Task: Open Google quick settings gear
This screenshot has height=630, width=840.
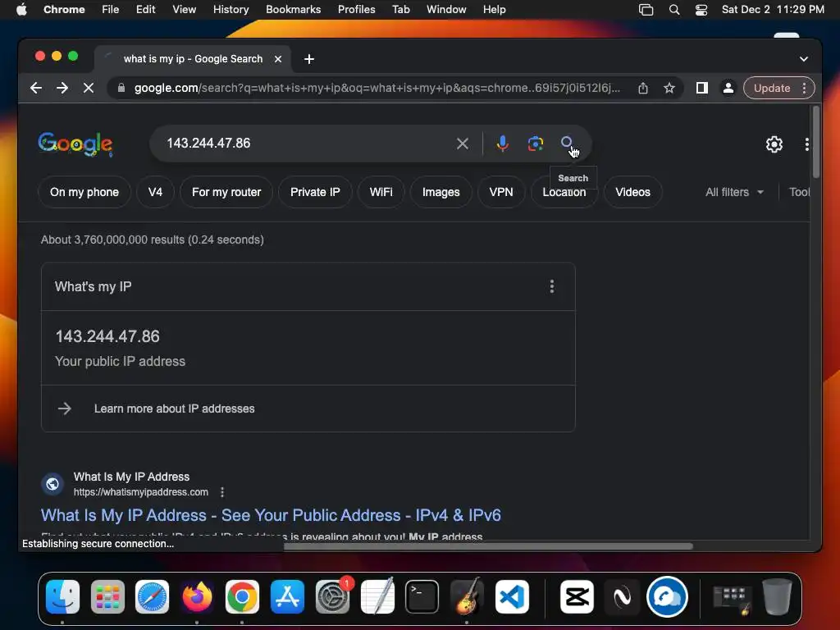Action: tap(774, 144)
